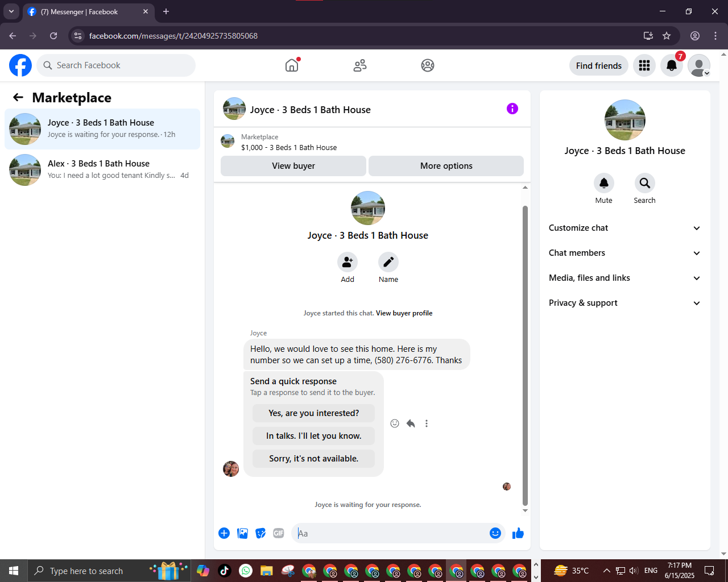This screenshot has width=728, height=582.
Task: Open the Home feed icon
Action: coord(292,65)
